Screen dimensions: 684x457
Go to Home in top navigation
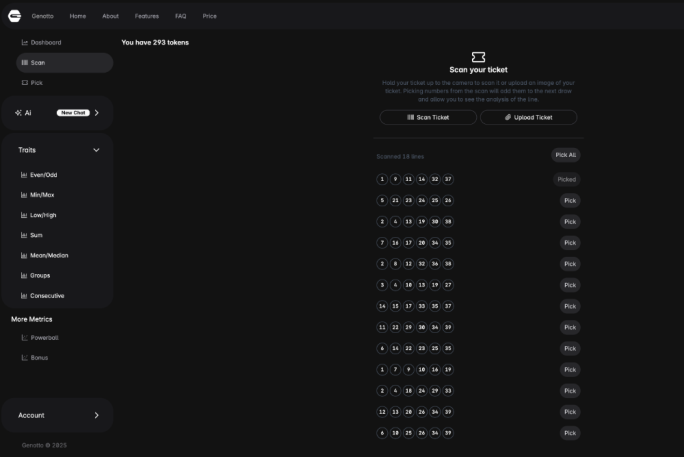[x=78, y=16]
